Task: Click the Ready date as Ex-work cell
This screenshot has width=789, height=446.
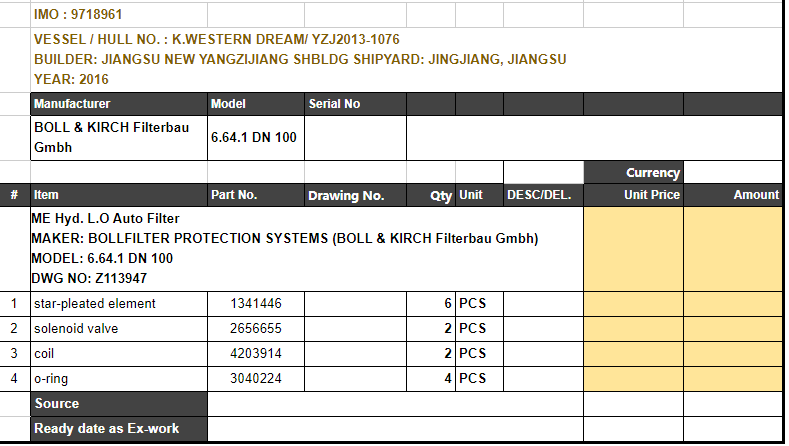Action: click(118, 429)
